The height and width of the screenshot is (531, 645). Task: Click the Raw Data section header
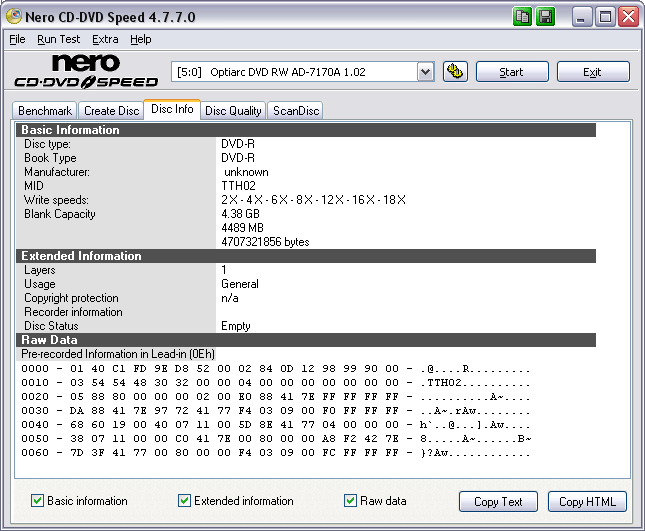click(x=306, y=340)
